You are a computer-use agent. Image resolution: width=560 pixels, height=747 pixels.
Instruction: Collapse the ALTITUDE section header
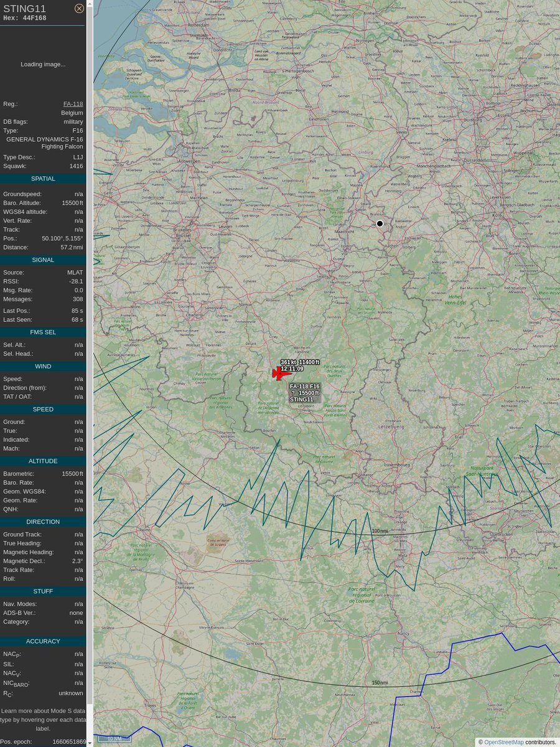tap(42, 461)
